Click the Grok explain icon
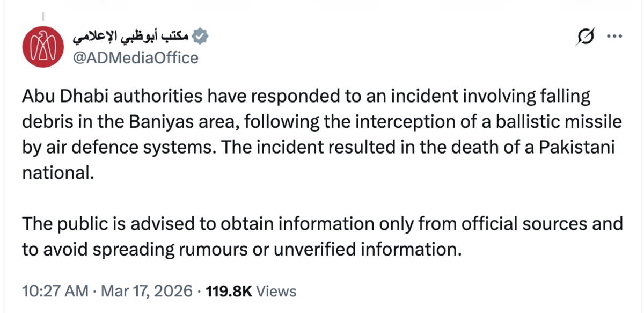 coord(588,37)
